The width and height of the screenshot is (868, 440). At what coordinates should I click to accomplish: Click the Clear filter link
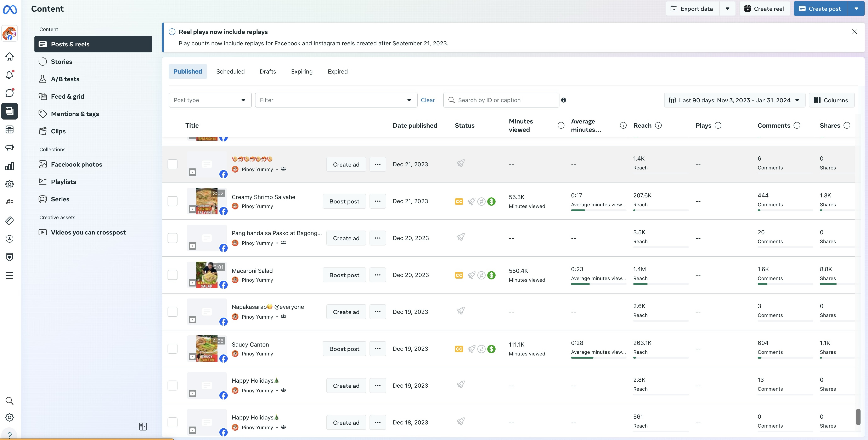[428, 100]
